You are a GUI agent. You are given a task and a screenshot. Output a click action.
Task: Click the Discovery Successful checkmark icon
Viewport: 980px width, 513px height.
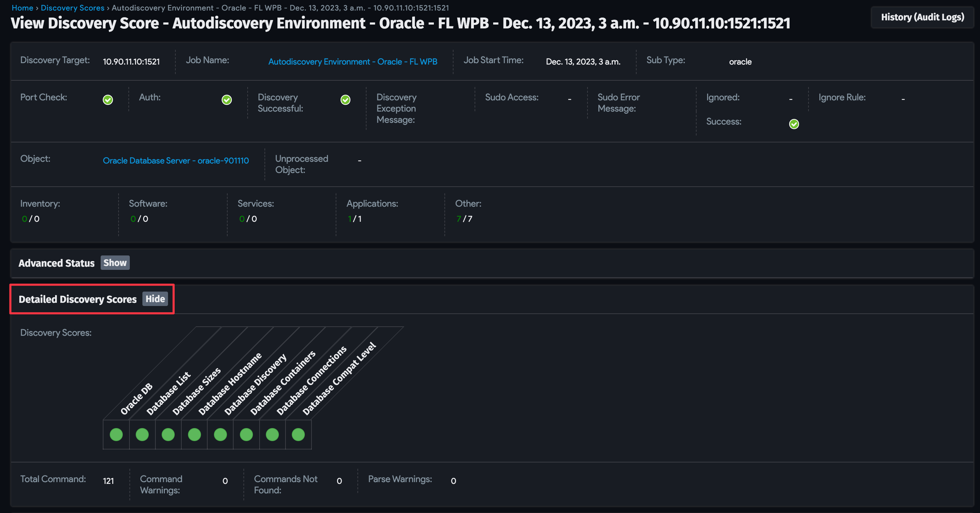click(x=345, y=100)
